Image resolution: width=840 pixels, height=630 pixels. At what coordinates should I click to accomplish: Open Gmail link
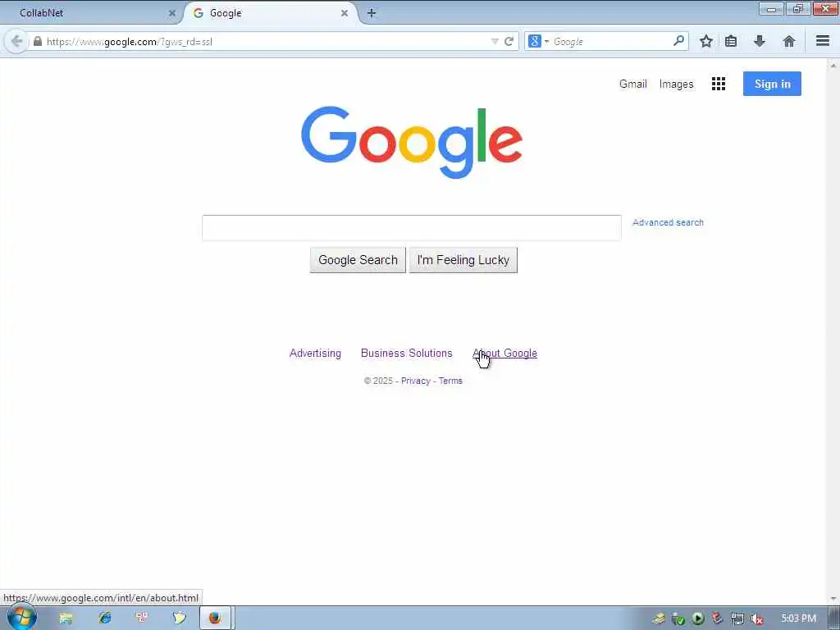coord(632,84)
